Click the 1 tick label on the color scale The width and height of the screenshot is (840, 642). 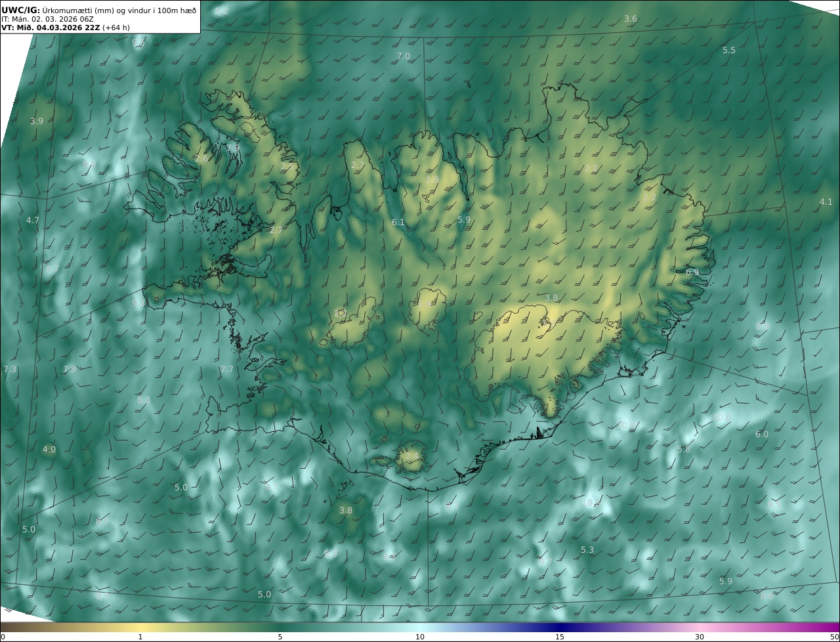pos(140,637)
